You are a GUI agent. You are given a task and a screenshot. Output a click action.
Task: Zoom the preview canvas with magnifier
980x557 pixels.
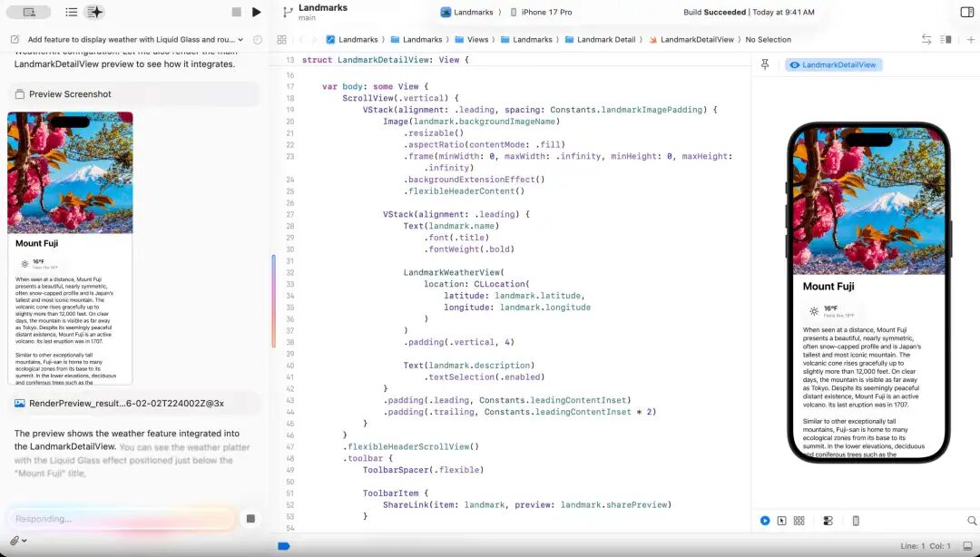click(x=972, y=521)
